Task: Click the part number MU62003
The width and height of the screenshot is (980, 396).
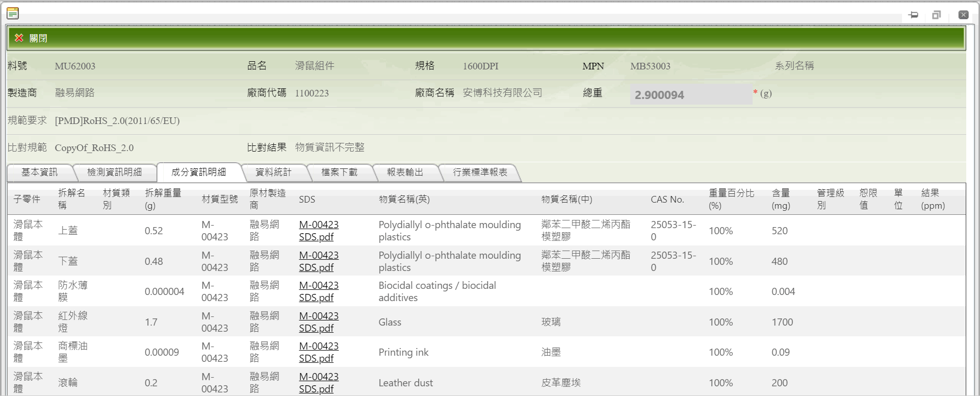Action: (x=75, y=66)
